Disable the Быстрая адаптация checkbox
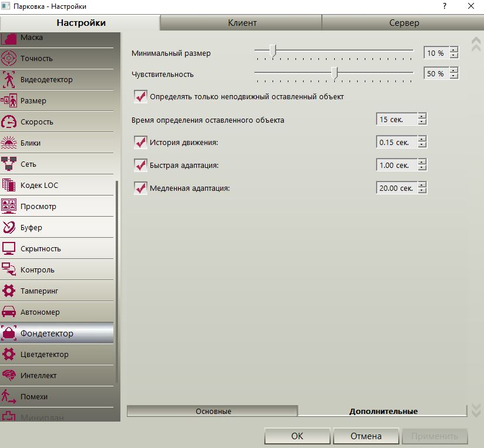 [140, 165]
